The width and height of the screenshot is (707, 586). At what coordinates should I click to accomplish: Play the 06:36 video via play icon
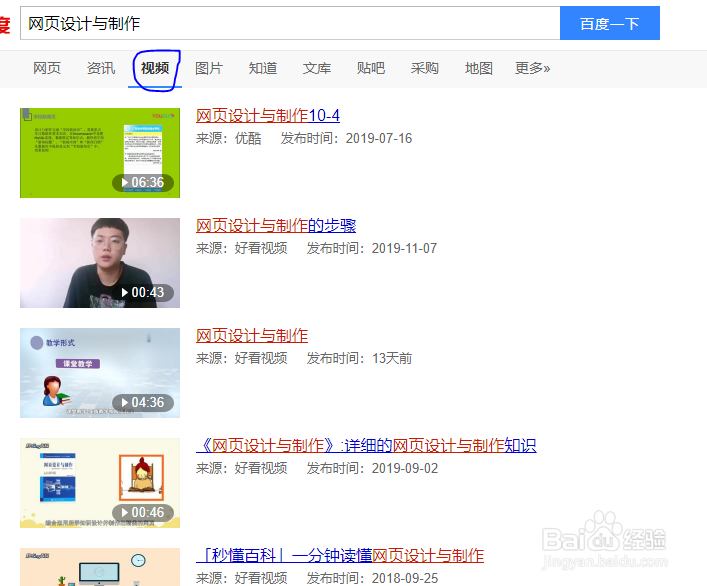[x=125, y=183]
